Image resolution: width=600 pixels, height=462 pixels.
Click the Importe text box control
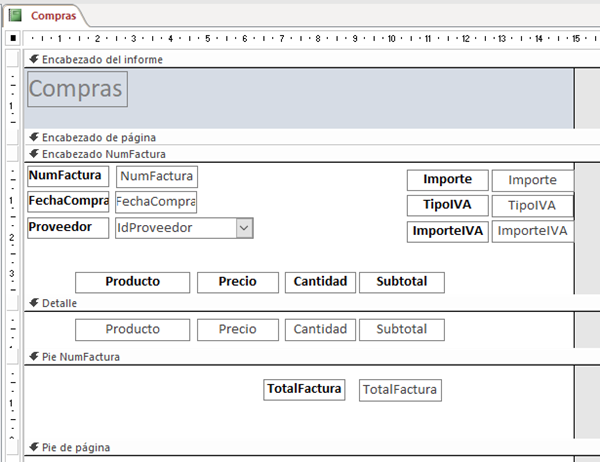(x=532, y=180)
